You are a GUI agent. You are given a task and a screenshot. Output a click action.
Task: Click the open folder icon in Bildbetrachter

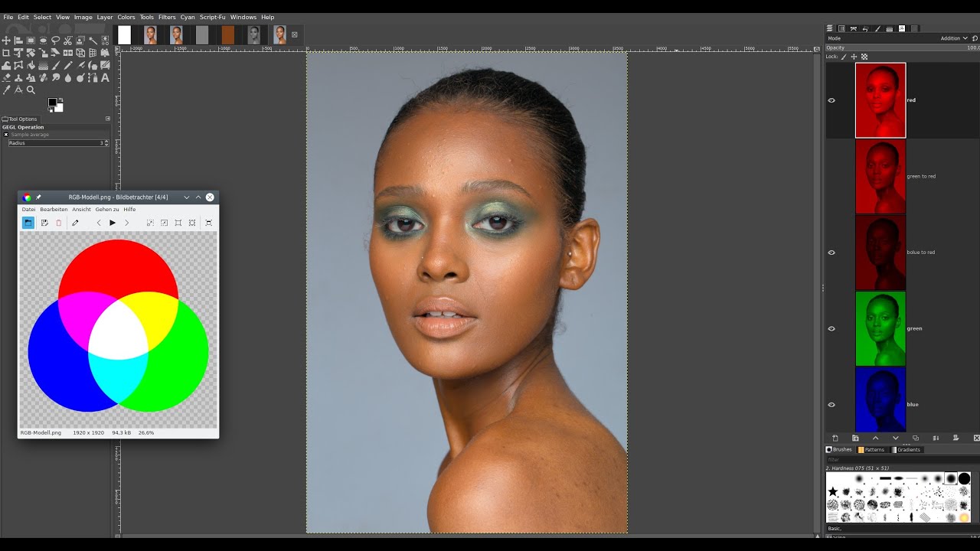[28, 223]
